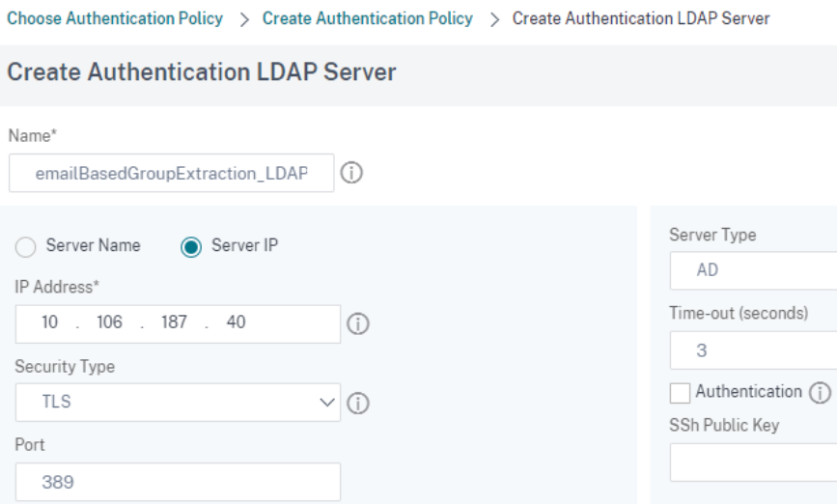Click second IP octet showing 106

[109, 322]
